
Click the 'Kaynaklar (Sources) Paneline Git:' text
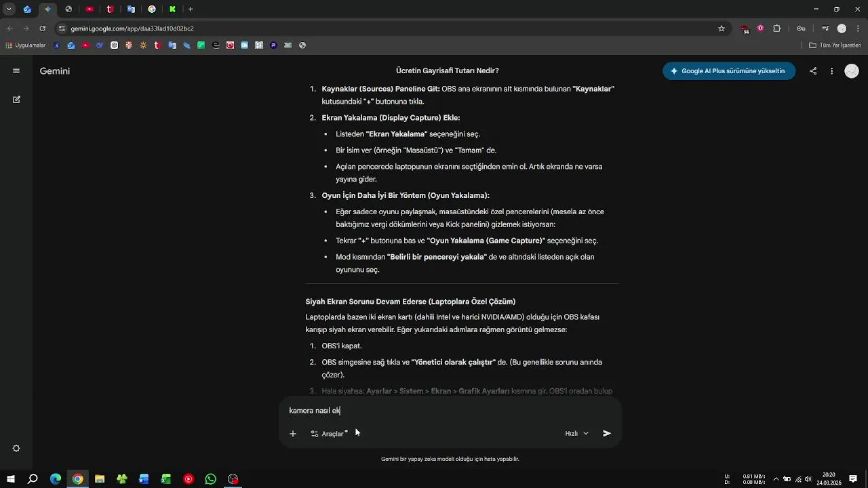[x=381, y=89]
